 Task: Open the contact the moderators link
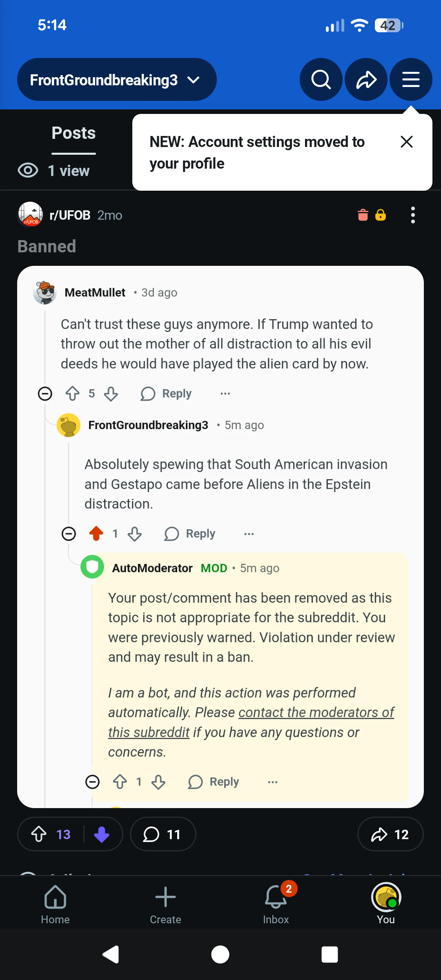tap(316, 713)
